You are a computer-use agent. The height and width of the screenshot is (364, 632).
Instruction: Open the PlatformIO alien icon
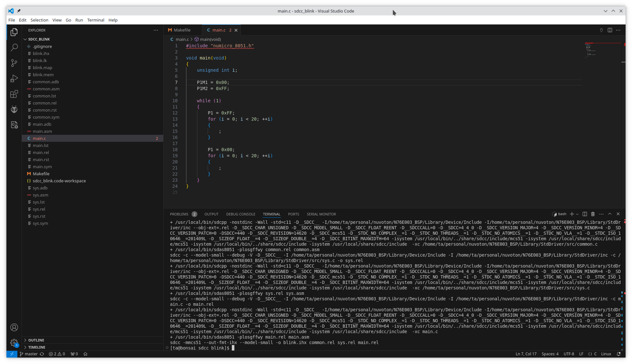coord(14,109)
